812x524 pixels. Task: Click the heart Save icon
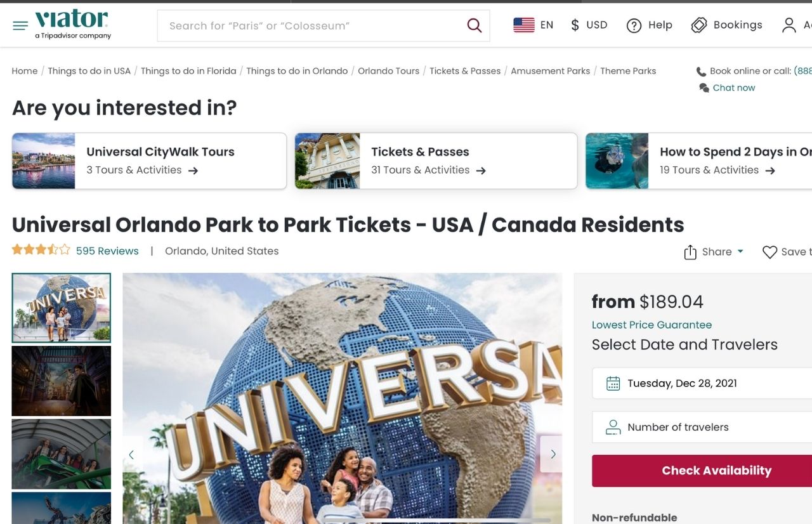pyautogui.click(x=769, y=252)
